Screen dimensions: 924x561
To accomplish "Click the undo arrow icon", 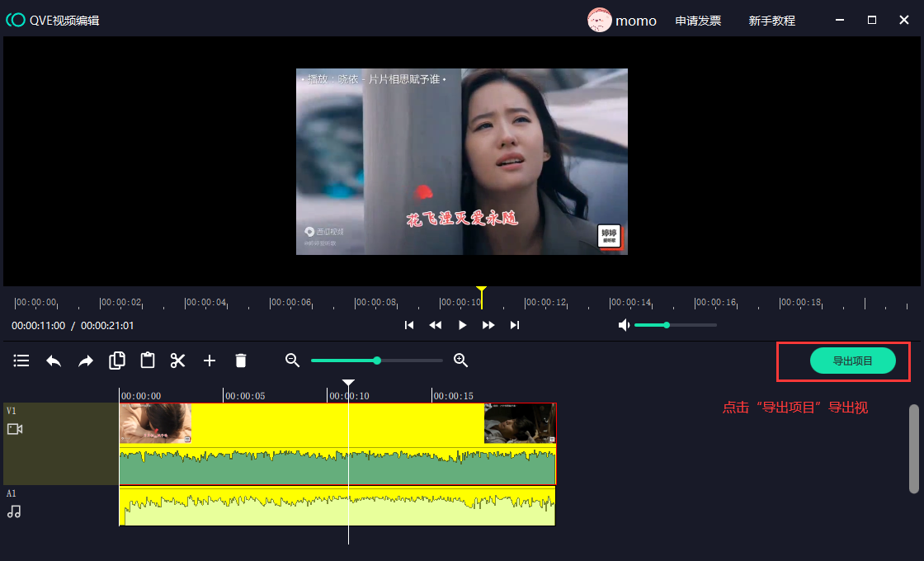I will click(54, 361).
